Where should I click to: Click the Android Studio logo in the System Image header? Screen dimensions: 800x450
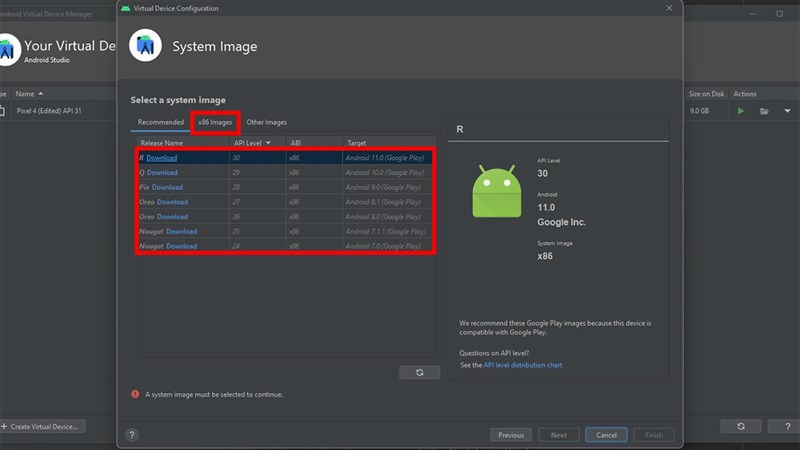[146, 46]
